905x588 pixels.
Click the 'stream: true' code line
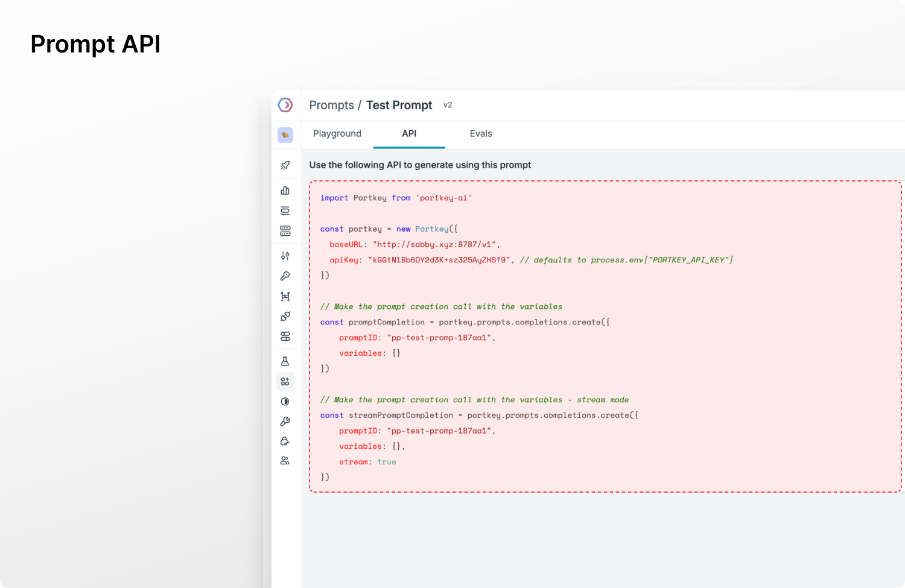[367, 462]
